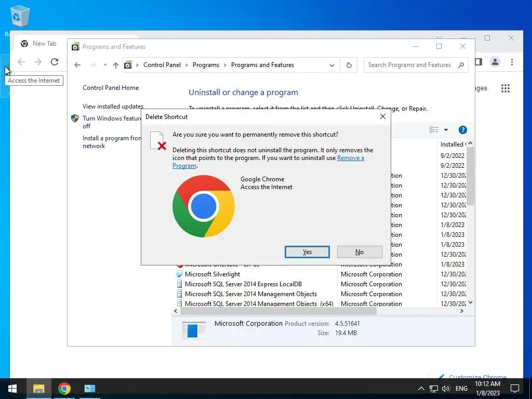
Task: Click the horizontal scrollbar thumb in program list
Action: coord(278,311)
